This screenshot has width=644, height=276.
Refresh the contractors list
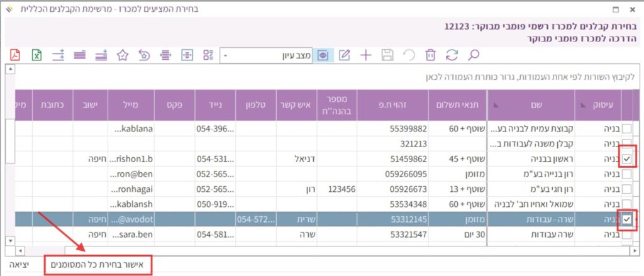click(x=452, y=55)
